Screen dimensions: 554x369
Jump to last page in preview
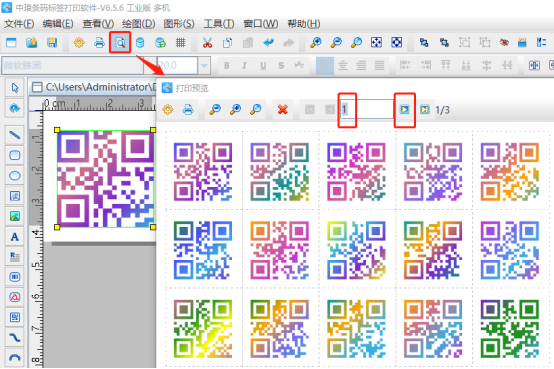pyautogui.click(x=424, y=110)
